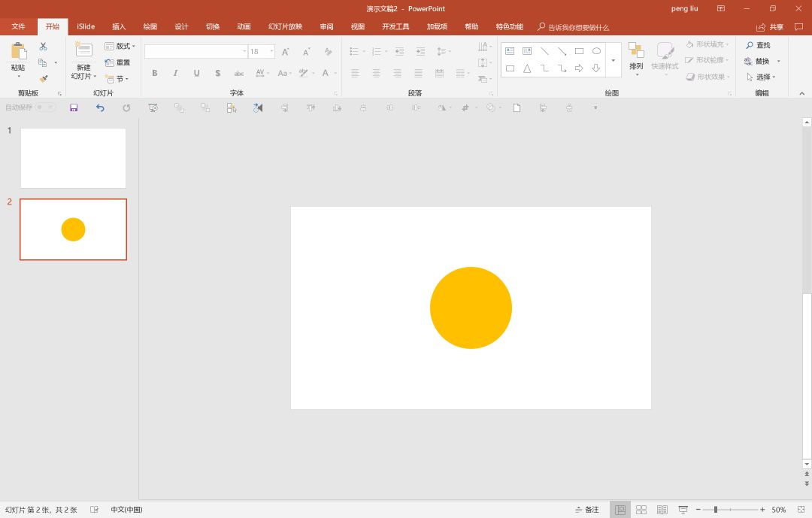Select the oval shape in gallery
The width and height of the screenshot is (812, 518).
click(596, 51)
